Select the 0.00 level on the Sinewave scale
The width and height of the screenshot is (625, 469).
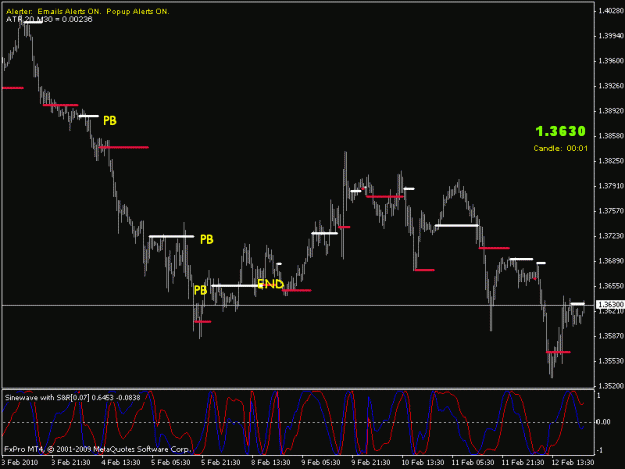point(604,422)
